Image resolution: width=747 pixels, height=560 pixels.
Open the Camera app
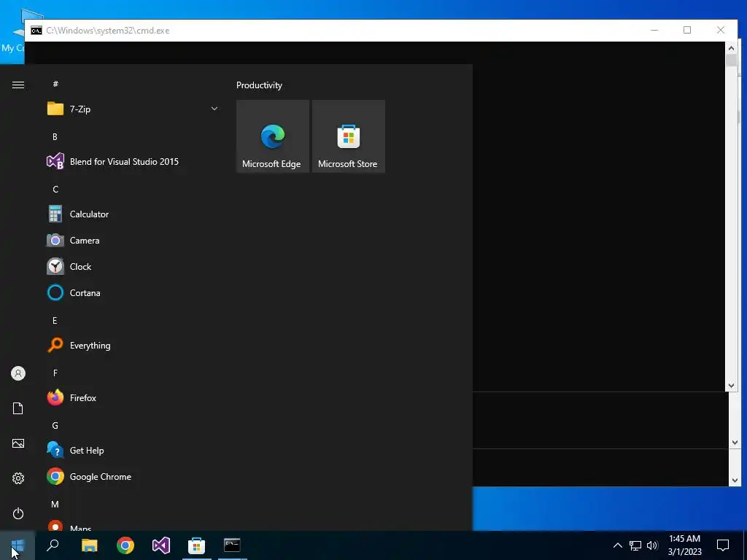click(x=133, y=241)
